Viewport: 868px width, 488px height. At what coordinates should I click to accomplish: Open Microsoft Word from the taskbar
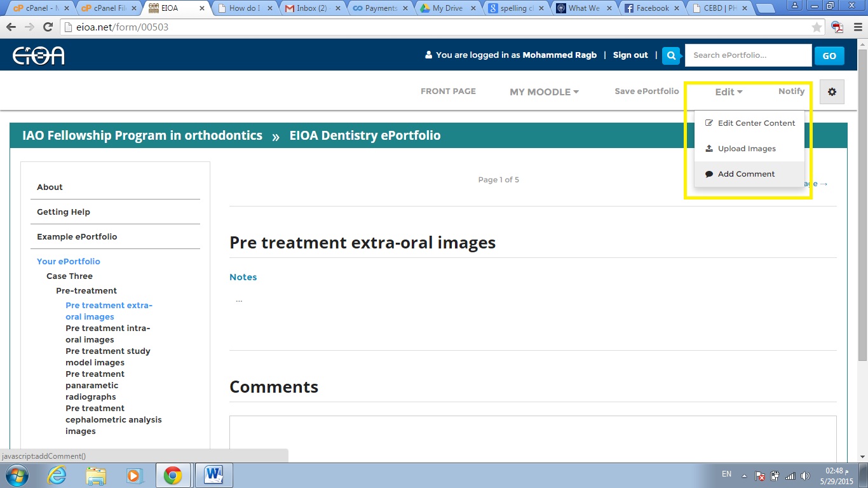point(213,475)
